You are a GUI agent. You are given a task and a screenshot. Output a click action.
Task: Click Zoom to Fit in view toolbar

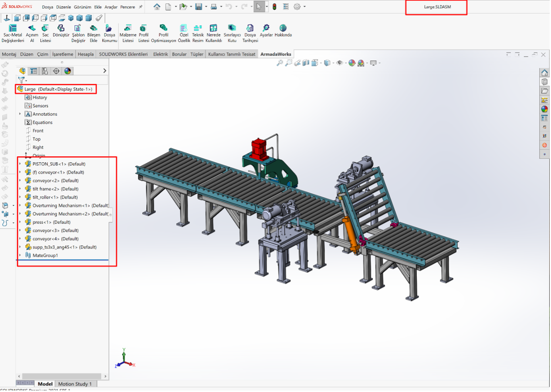(280, 63)
